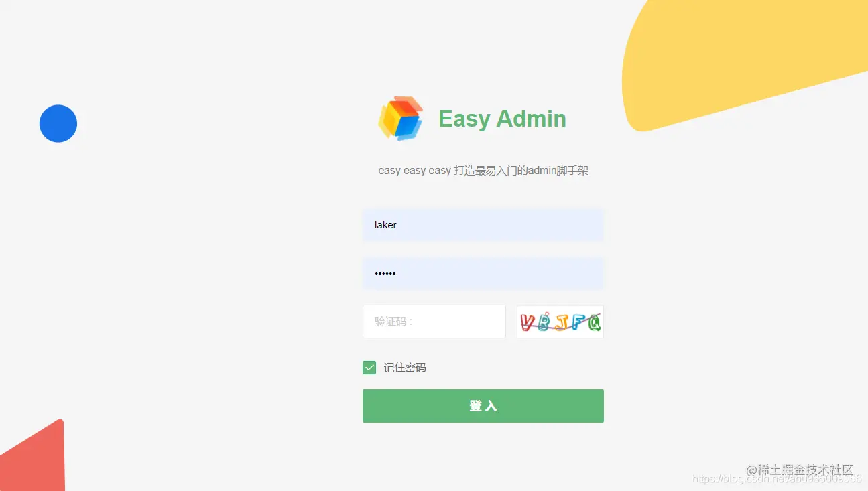Click the red triangle shape in bottom corner
Viewport: 868px width, 491px height.
click(x=32, y=456)
